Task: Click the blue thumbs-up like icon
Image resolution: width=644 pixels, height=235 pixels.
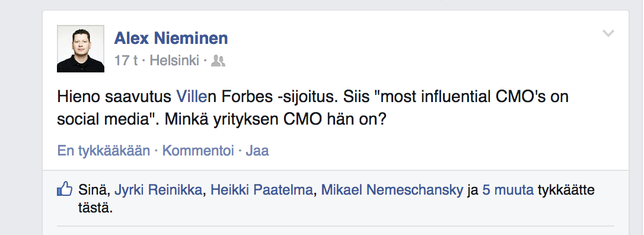Action: click(x=65, y=189)
